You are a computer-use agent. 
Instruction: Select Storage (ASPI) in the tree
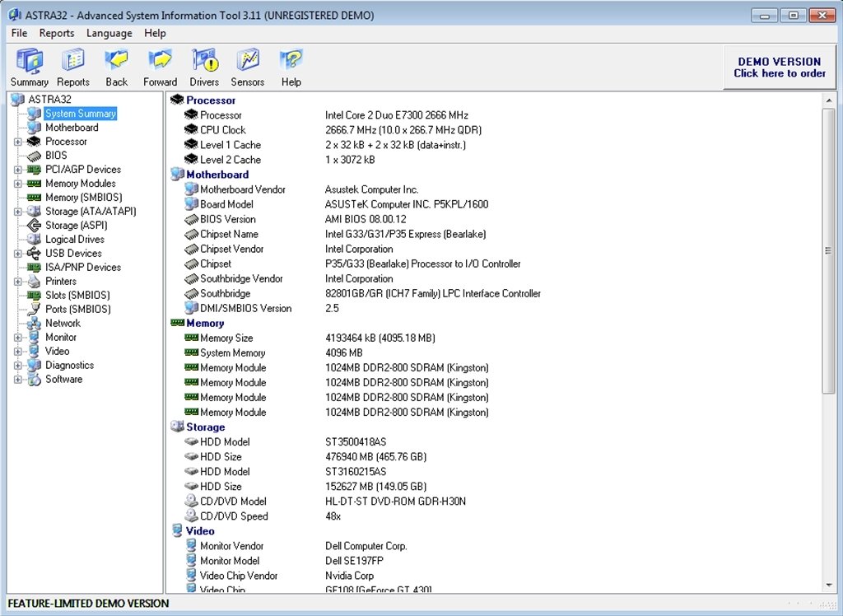click(x=76, y=226)
